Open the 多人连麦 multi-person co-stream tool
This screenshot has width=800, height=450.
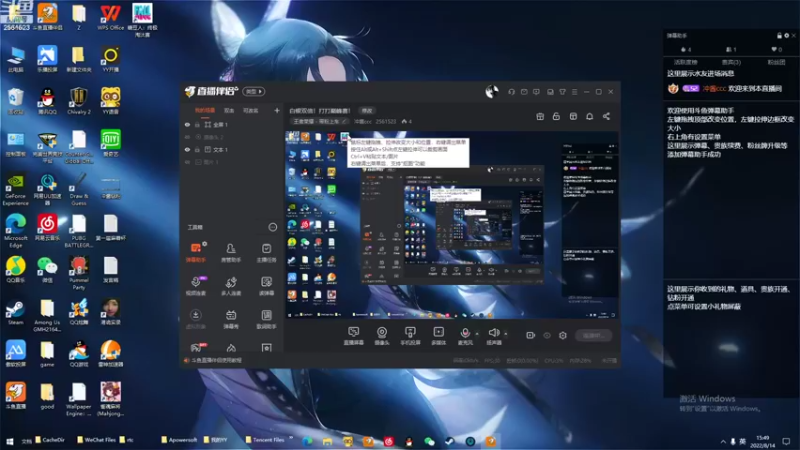(231, 286)
